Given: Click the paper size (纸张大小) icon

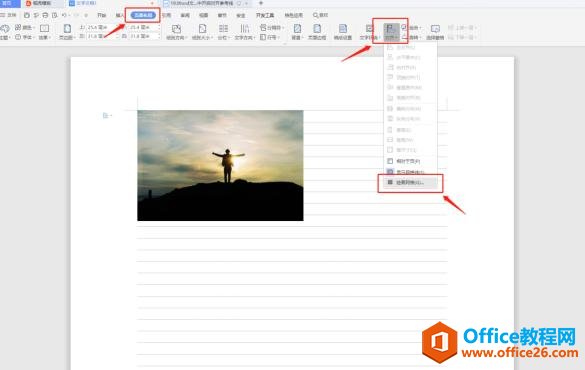Looking at the screenshot, I should (x=202, y=32).
